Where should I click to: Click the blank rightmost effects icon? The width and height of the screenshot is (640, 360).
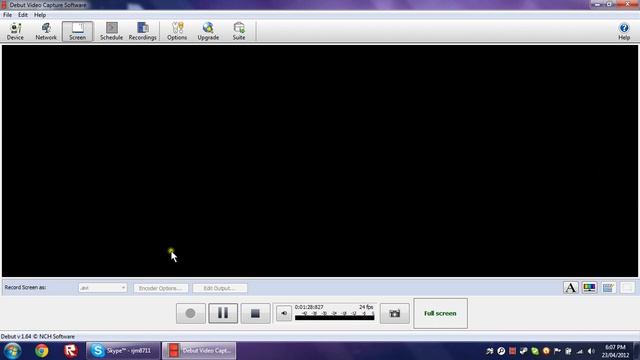pyautogui.click(x=627, y=288)
